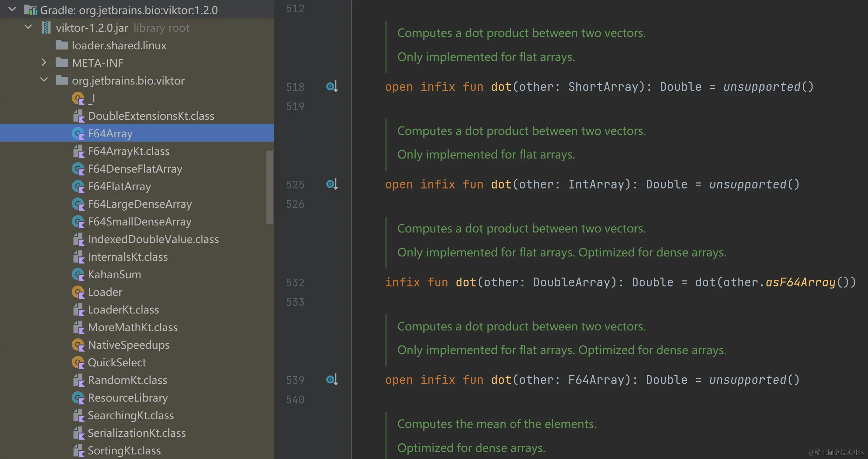The width and height of the screenshot is (868, 459).
Task: Select IndexedDoubleValue.class in the tree
Action: click(x=153, y=239)
